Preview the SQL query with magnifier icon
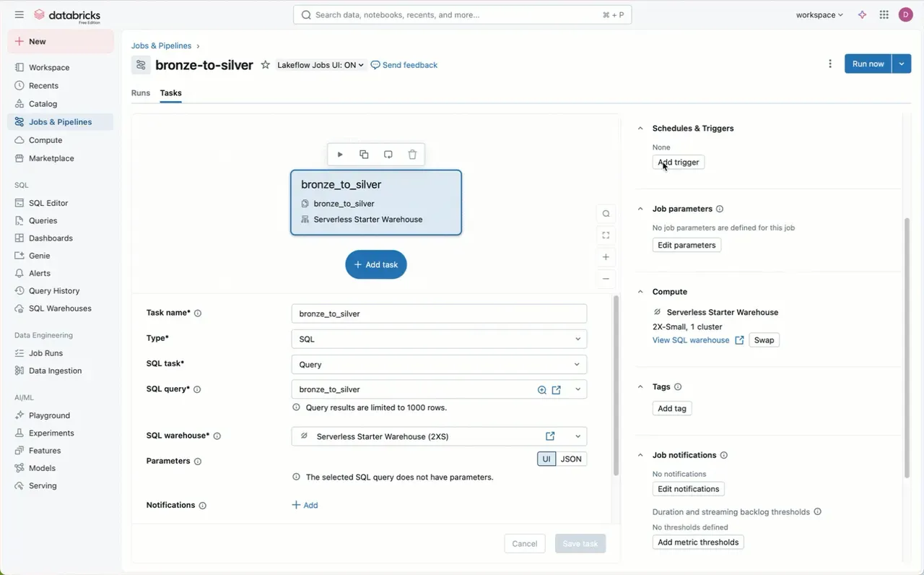Image resolution: width=924 pixels, height=575 pixels. (x=542, y=390)
